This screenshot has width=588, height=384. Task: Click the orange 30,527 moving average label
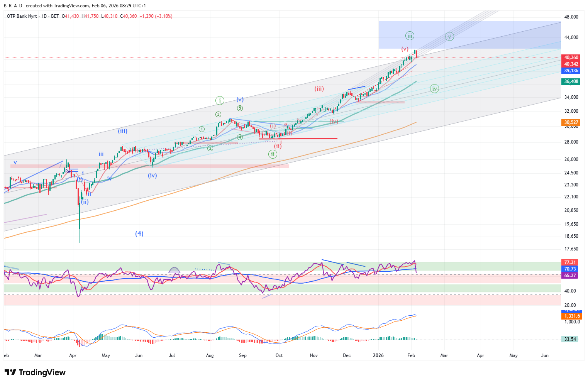[571, 122]
